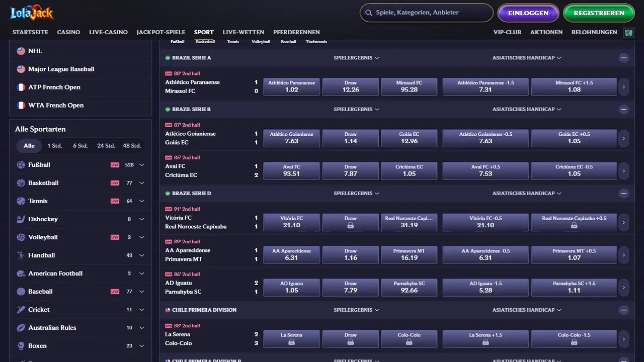Image resolution: width=644 pixels, height=362 pixels.
Task: Click the Fußball ball icon in sidebar
Action: point(21,165)
